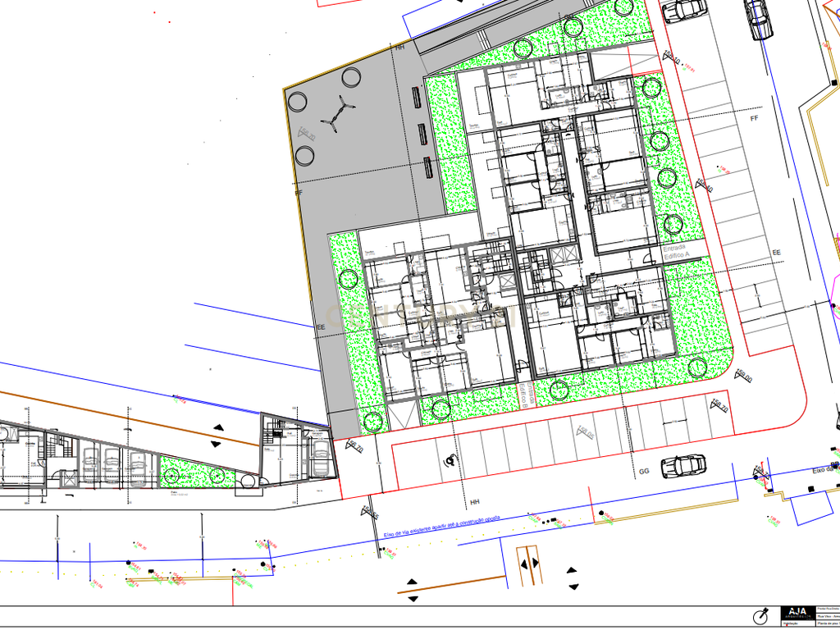Click the EE label left of the building
840x630 pixels.
click(x=321, y=326)
